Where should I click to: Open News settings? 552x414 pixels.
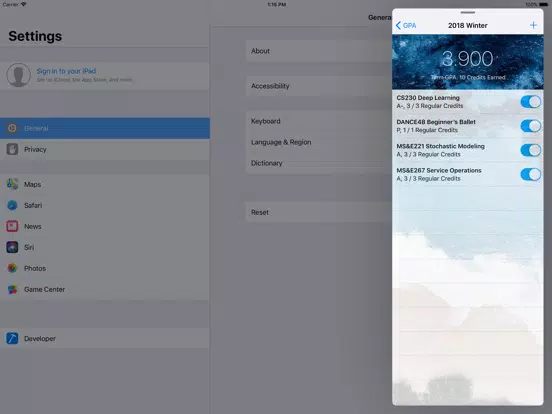point(105,226)
